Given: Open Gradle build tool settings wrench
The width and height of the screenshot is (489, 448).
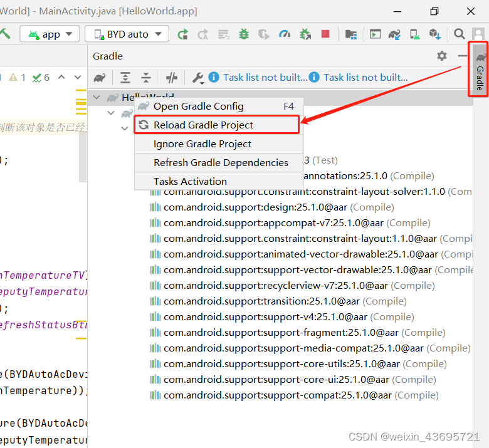Looking at the screenshot, I should click(x=197, y=78).
